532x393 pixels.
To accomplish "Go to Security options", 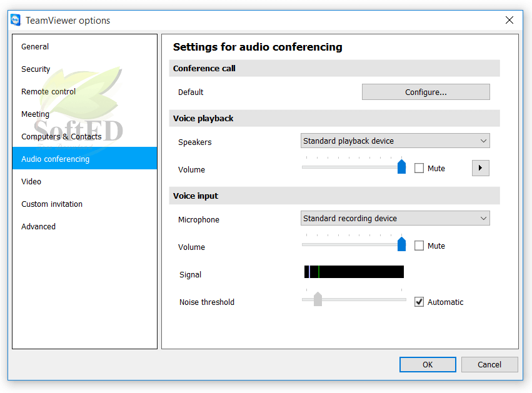I will coord(84,69).
